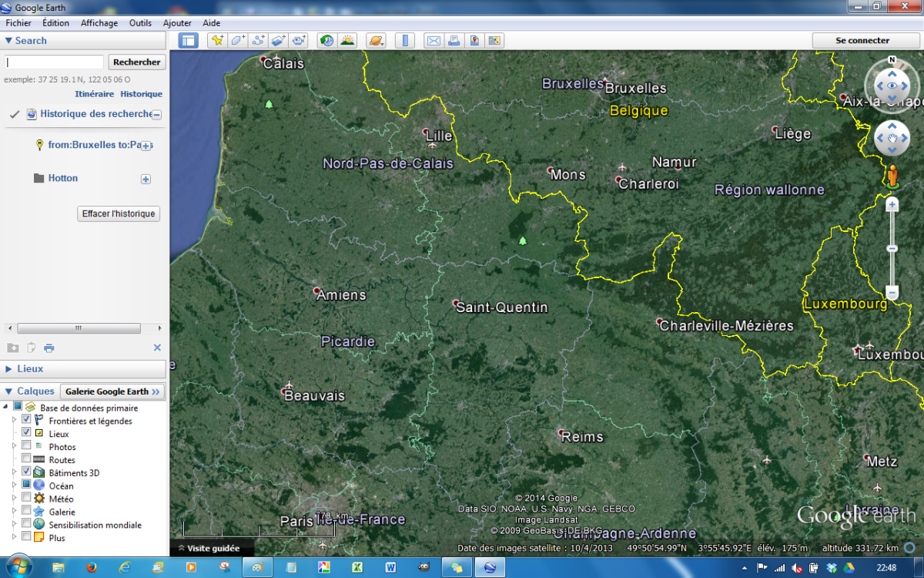The image size is (924, 578).
Task: Add an image overlay from the toolbar
Action: [279, 41]
